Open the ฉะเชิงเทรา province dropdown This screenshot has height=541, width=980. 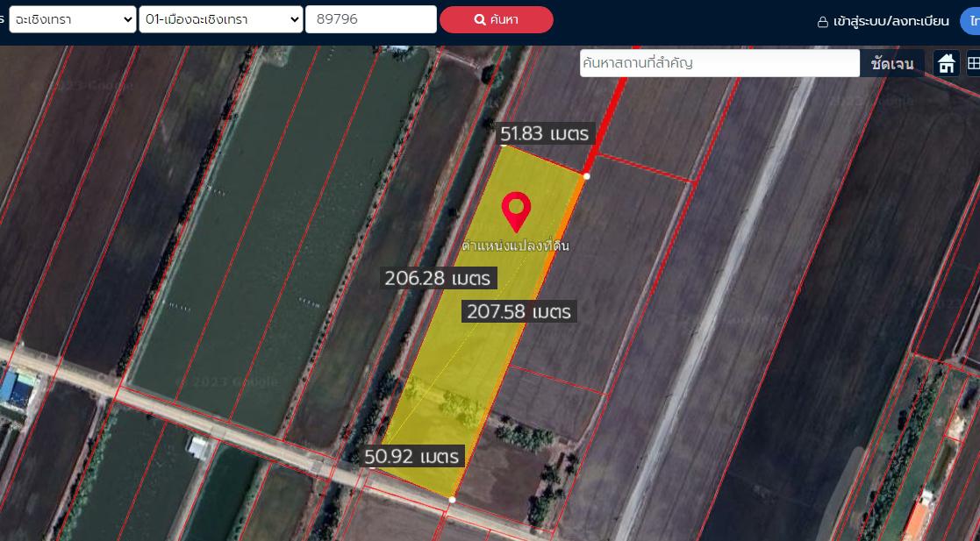73,19
